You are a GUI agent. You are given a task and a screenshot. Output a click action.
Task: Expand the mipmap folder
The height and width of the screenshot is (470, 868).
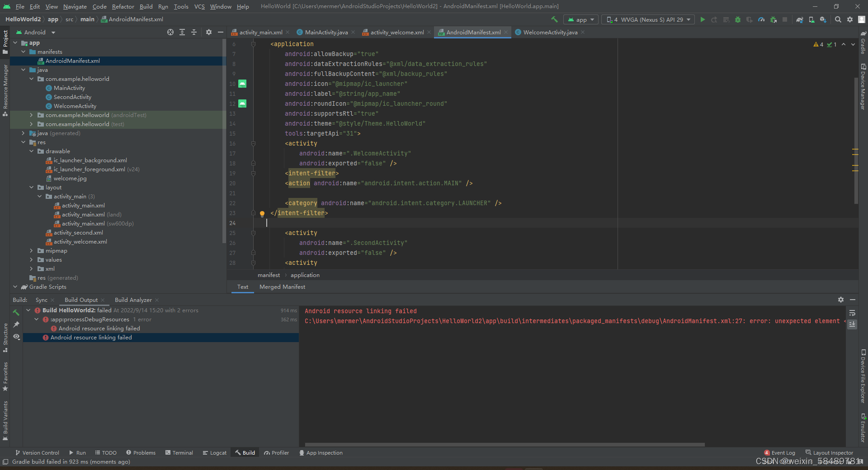31,251
